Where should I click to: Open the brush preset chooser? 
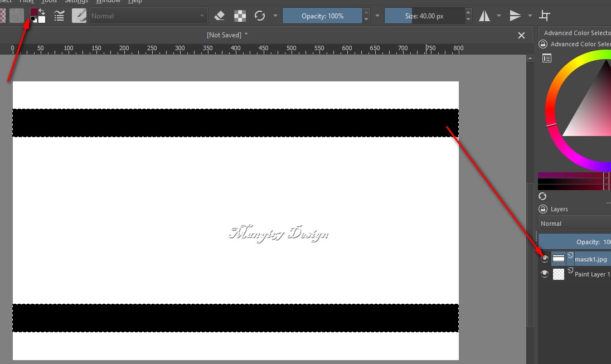coord(79,16)
